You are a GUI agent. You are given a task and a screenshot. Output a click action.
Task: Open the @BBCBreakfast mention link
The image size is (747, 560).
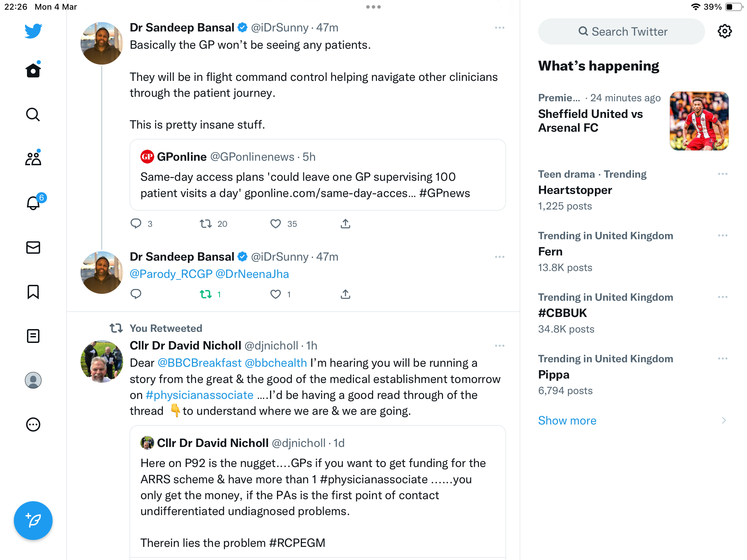200,363
